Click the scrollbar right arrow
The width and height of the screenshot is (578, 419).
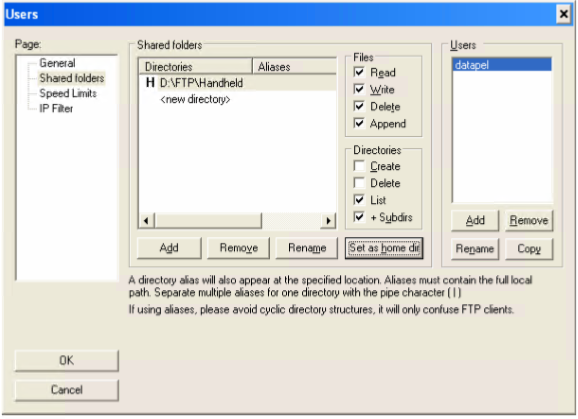click(328, 221)
